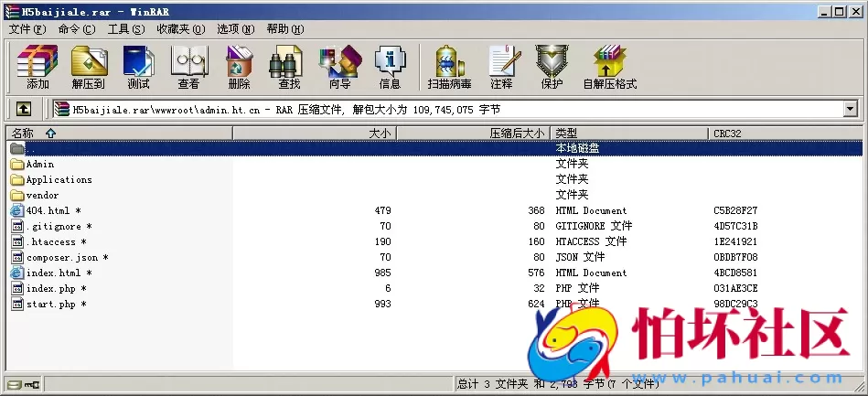The height and width of the screenshot is (396, 868).
Task: Open the 帮助(H) menu
Action: tap(285, 28)
